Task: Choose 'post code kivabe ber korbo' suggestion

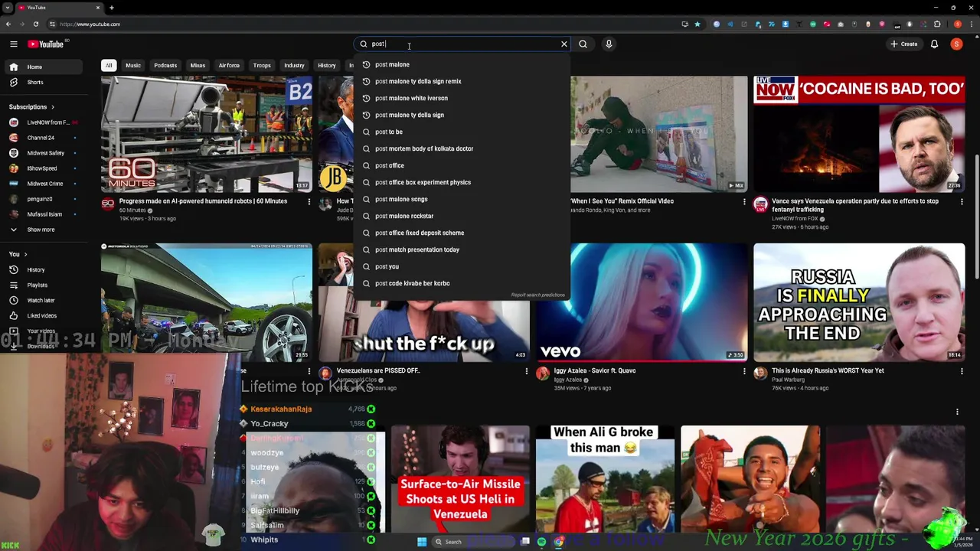Action: 462,283
